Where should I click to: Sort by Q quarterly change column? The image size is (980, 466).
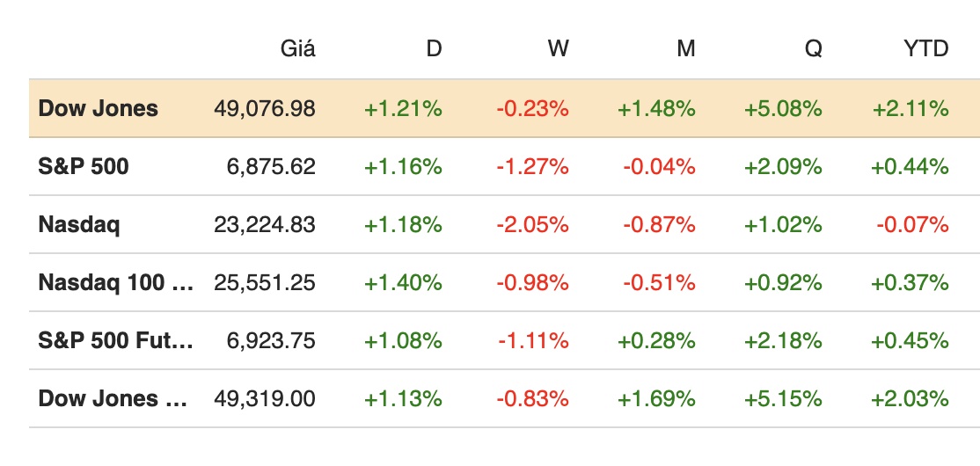coord(813,48)
